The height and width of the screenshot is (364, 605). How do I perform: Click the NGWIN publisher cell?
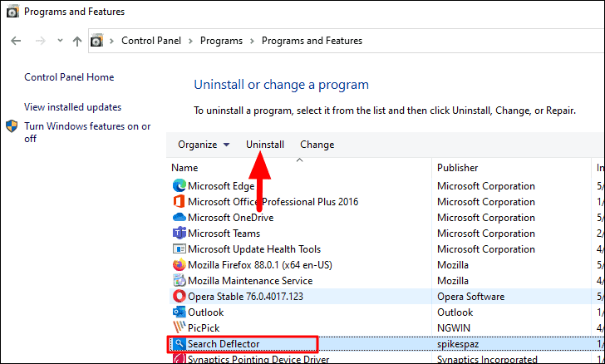coord(454,328)
